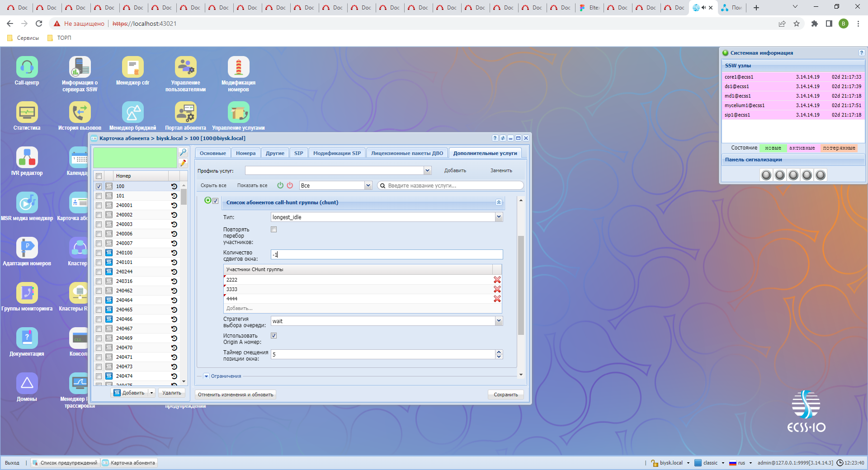Delete participant 3333 with red cross
Viewport: 868px width, 470px height.
pyautogui.click(x=497, y=289)
